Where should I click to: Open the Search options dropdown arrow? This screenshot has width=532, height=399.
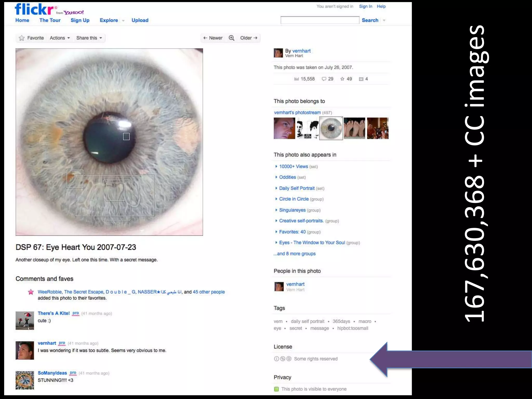click(x=384, y=20)
